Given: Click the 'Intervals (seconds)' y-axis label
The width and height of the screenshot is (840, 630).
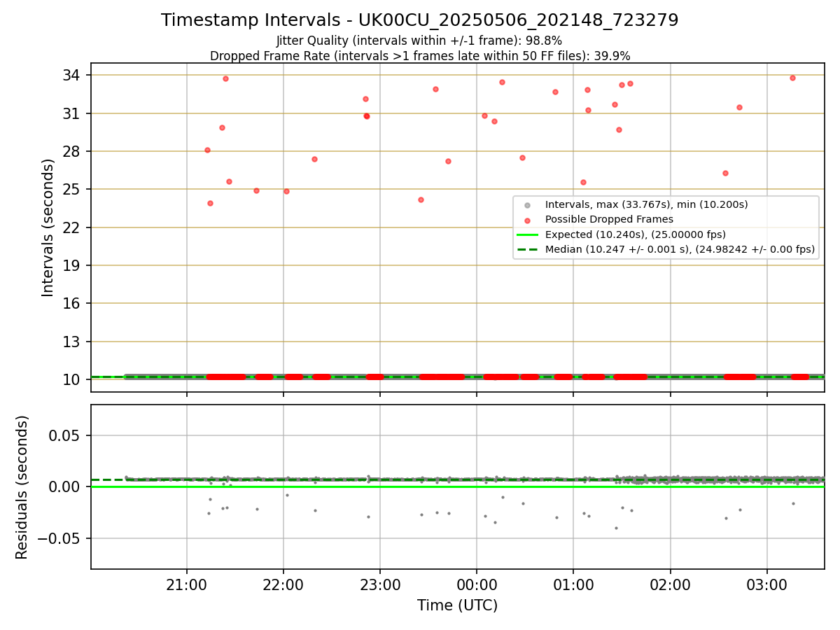Looking at the screenshot, I should (48, 227).
